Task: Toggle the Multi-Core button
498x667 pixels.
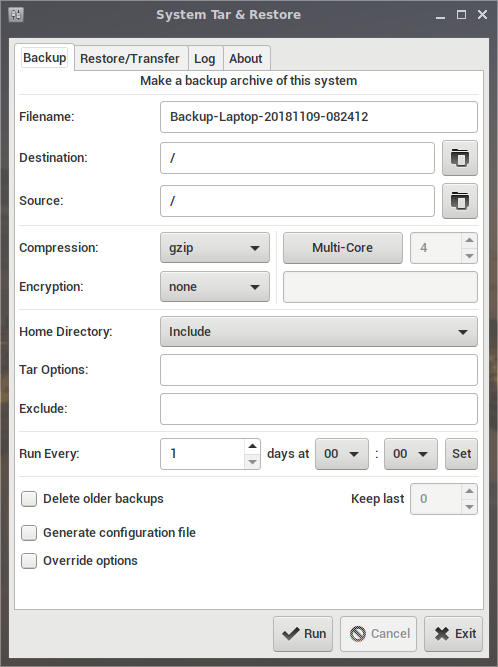Action: 343,248
